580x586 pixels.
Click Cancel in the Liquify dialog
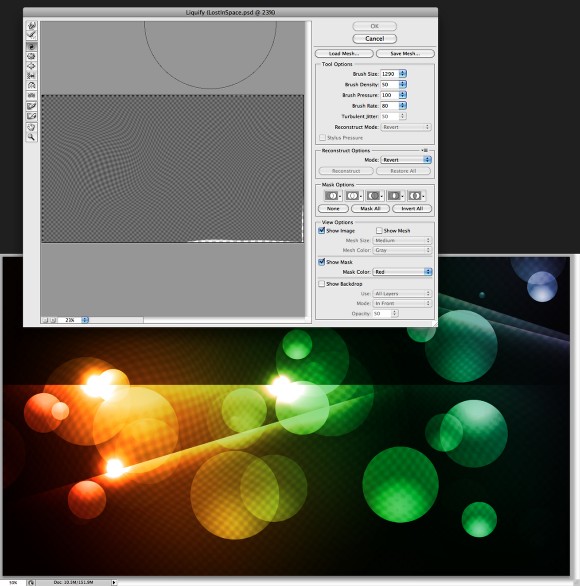(x=374, y=38)
